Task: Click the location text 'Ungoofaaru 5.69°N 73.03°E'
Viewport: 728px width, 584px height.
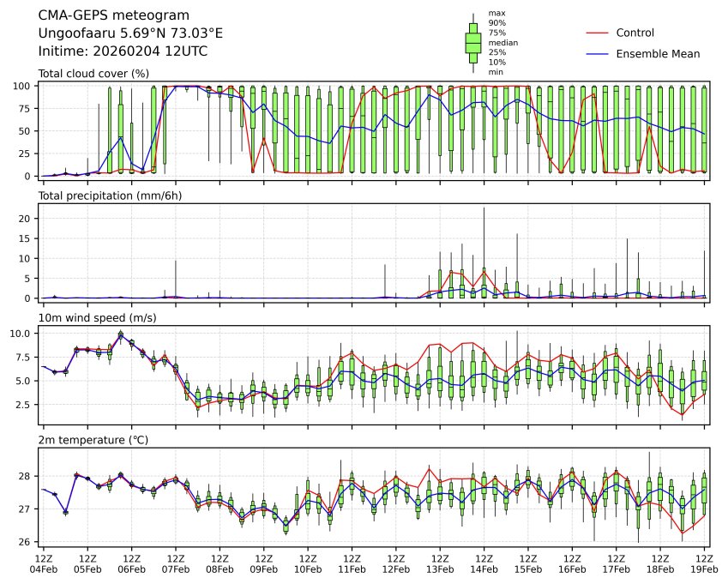Action: pos(130,33)
